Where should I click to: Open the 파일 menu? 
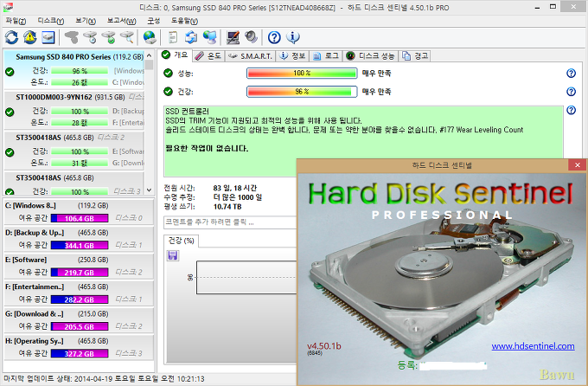[x=16, y=21]
